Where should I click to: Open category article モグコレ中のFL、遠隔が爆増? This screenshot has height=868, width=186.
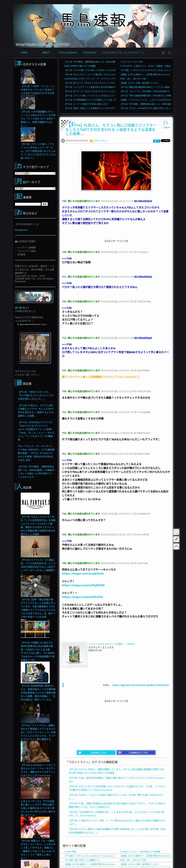[x=117, y=771]
